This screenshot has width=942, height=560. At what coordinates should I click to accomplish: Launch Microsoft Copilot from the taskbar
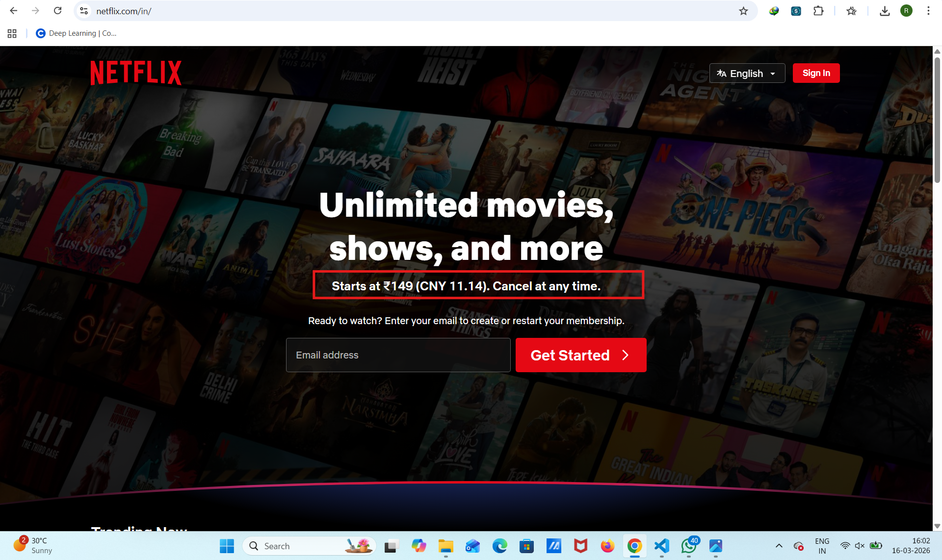(x=419, y=546)
